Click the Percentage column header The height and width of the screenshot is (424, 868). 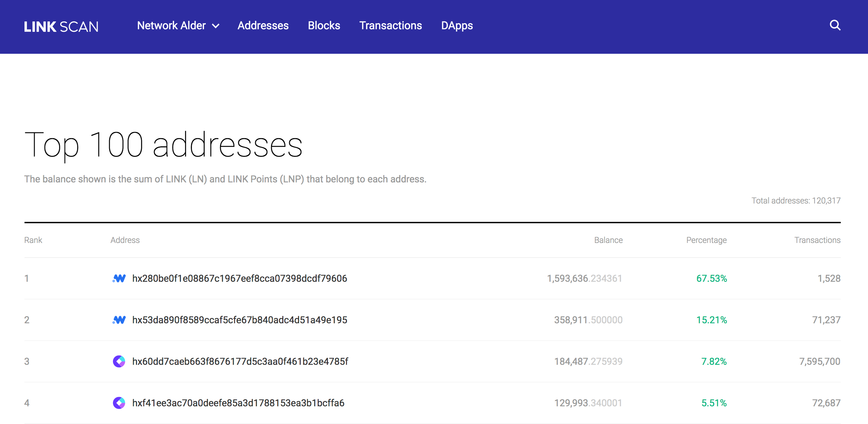706,240
